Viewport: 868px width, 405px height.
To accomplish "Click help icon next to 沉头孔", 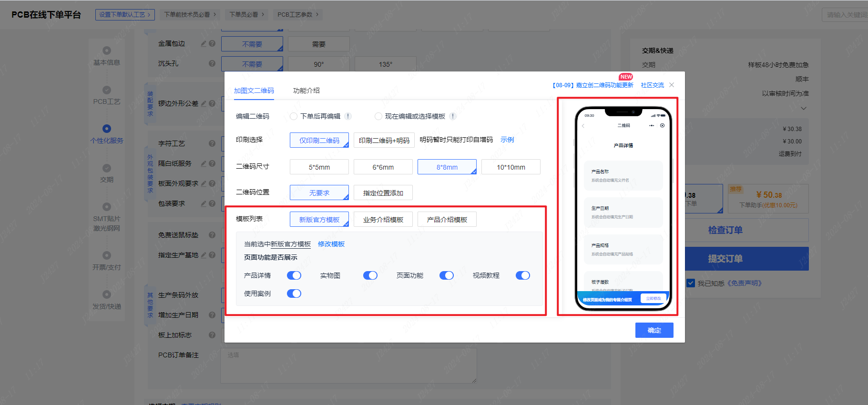I will click(212, 63).
